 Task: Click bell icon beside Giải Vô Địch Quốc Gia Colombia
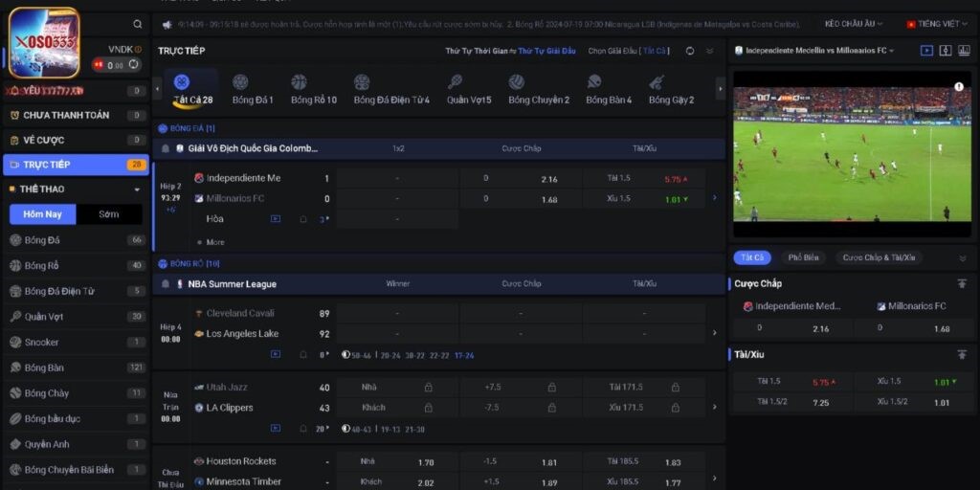pos(165,149)
